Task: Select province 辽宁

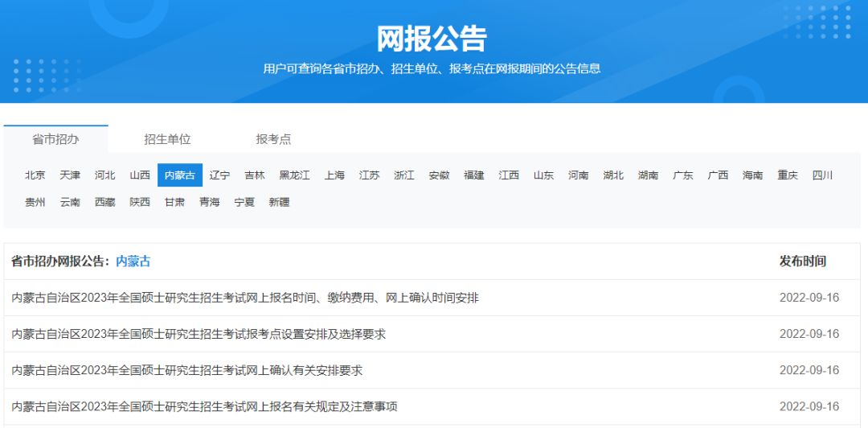Action: (219, 175)
